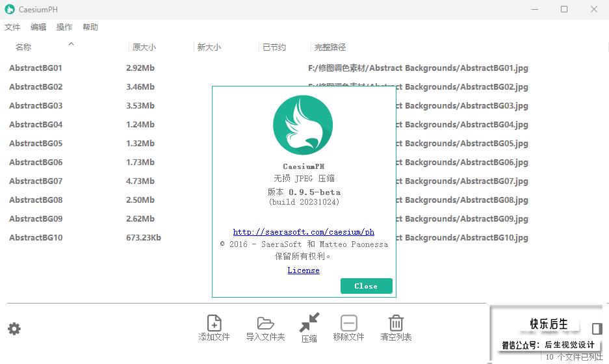Sort by the 原大小 column header
This screenshot has height=364, width=609.
[x=144, y=47]
